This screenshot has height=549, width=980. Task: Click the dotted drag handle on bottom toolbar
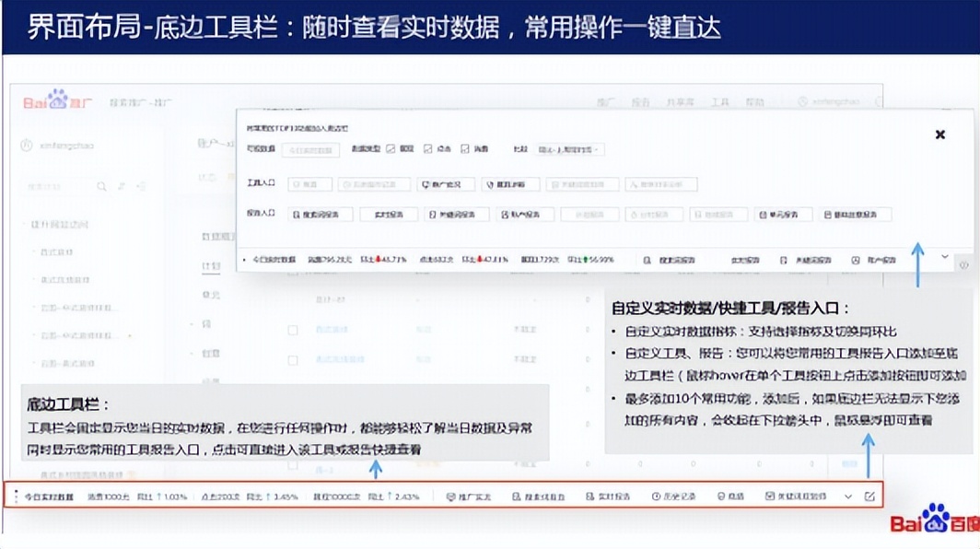tap(17, 496)
